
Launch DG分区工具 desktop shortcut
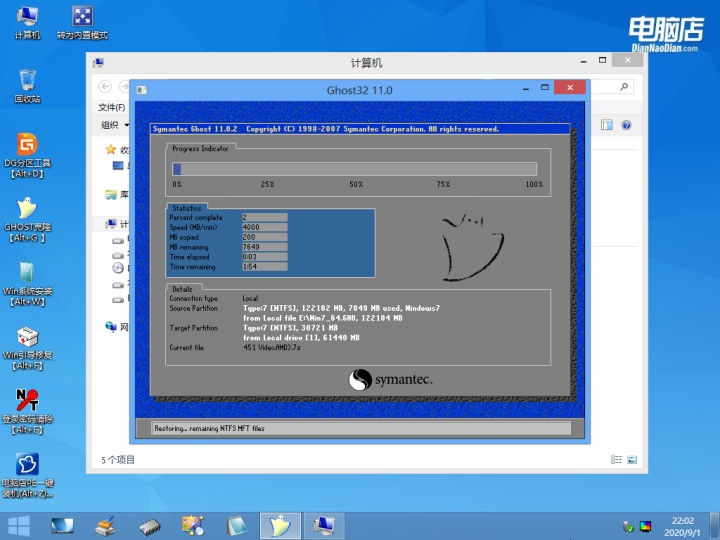pos(27,156)
